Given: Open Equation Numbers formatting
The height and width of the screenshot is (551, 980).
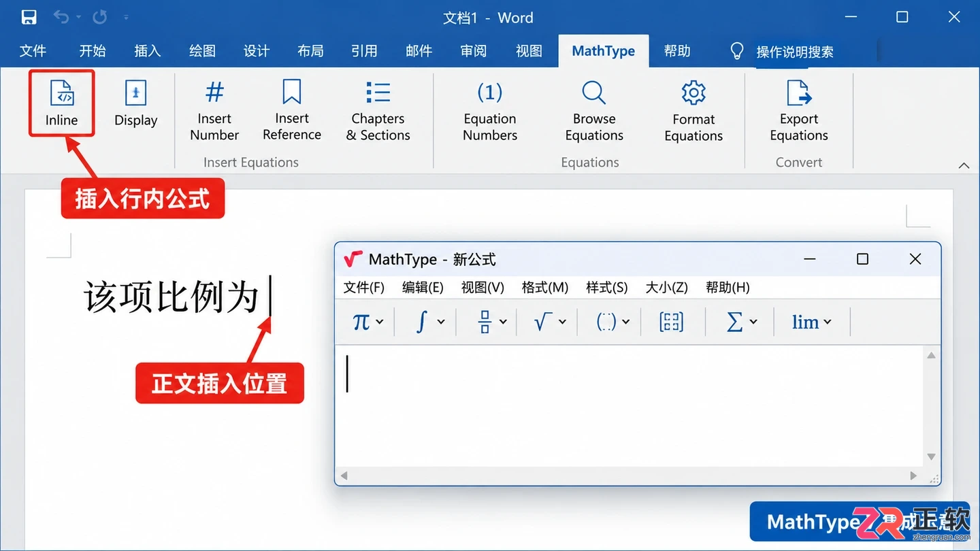Looking at the screenshot, I should coord(490,110).
